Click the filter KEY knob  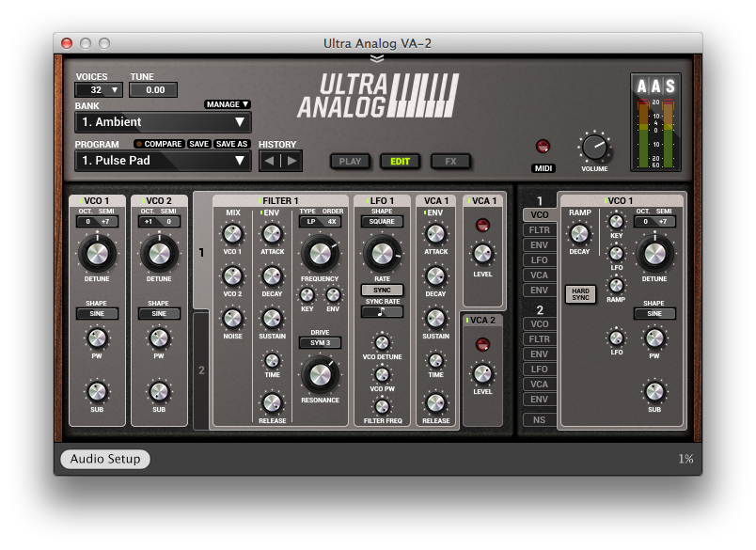307,294
